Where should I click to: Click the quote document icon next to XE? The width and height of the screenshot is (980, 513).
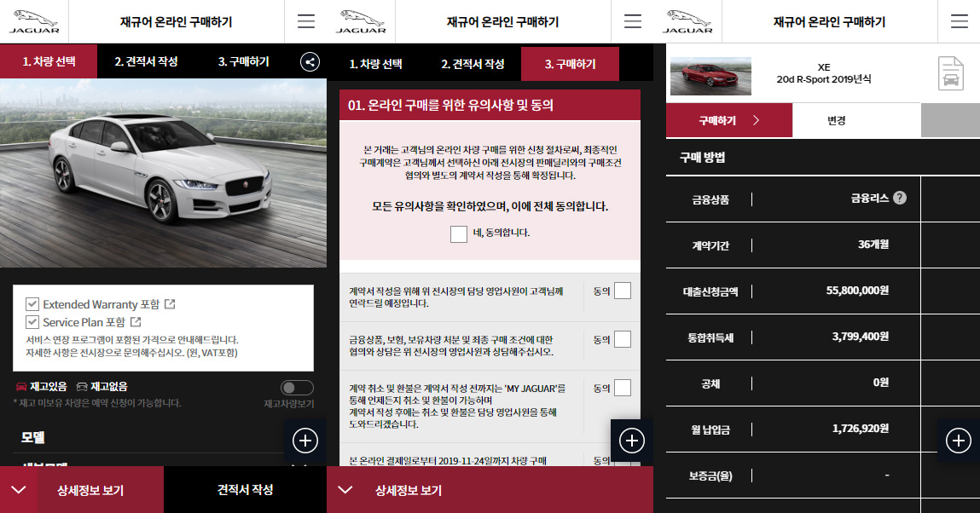click(951, 73)
